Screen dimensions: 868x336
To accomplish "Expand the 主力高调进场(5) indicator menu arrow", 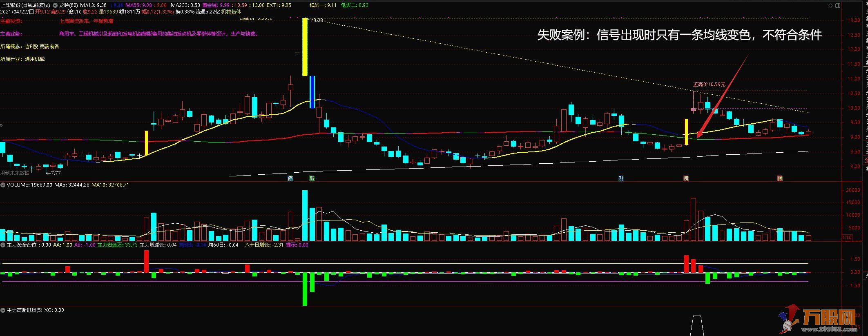I will point(3,310).
